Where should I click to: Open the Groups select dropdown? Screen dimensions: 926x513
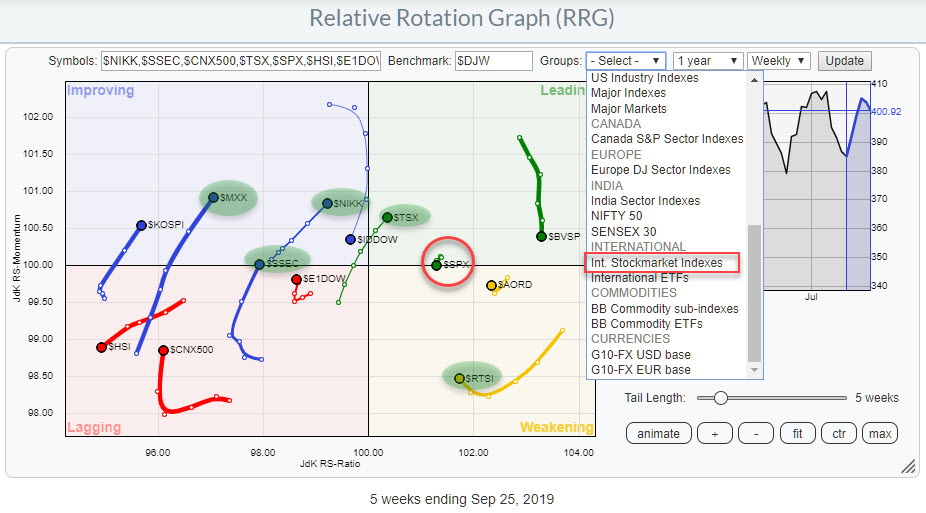click(625, 61)
